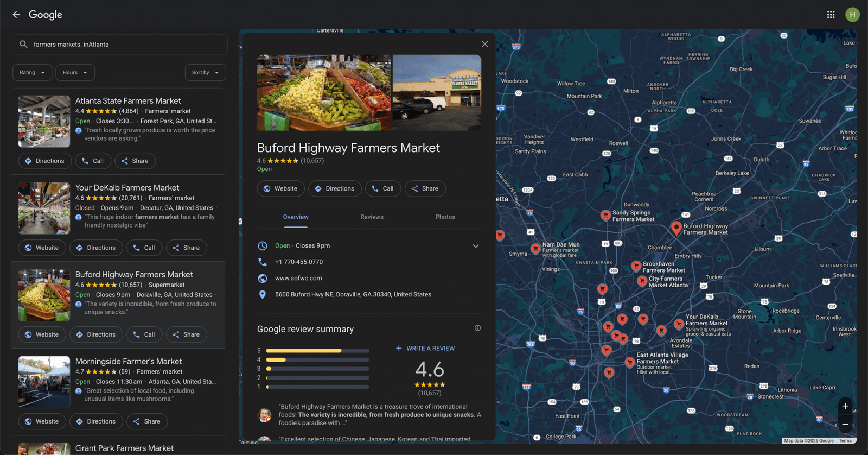Call from Buford Highway list card
The image size is (868, 455).
[x=144, y=334]
